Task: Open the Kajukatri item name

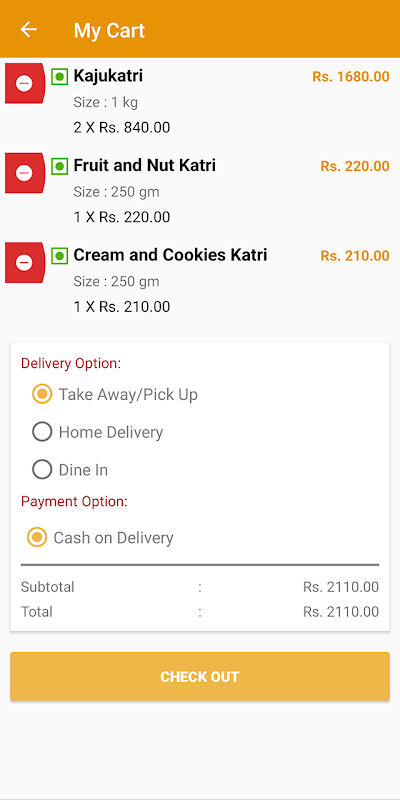Action: click(x=108, y=76)
